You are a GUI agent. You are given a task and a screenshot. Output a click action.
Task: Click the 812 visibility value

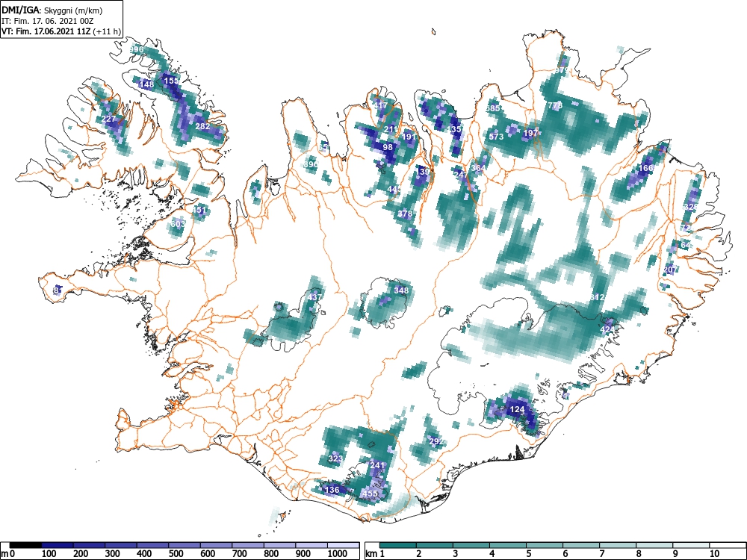(x=597, y=297)
